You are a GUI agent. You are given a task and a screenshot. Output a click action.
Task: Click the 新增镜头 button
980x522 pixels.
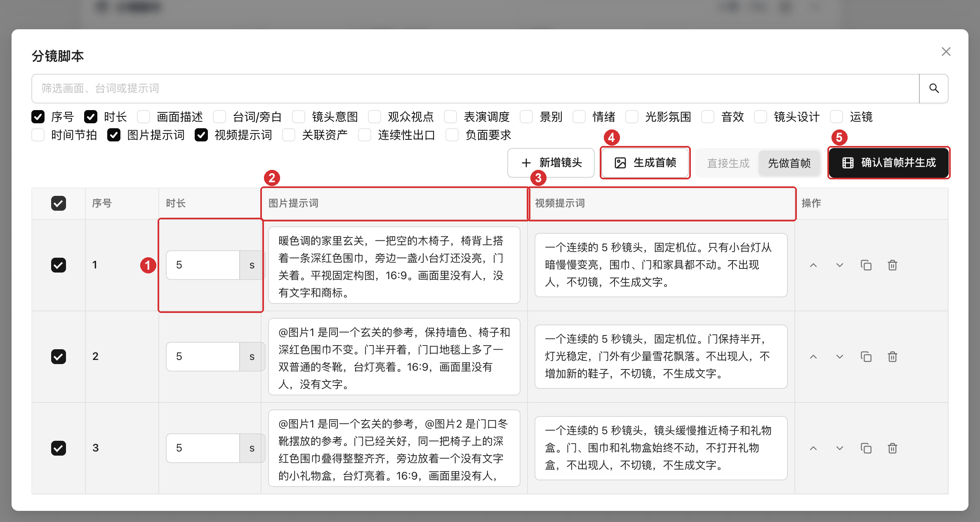click(x=551, y=163)
